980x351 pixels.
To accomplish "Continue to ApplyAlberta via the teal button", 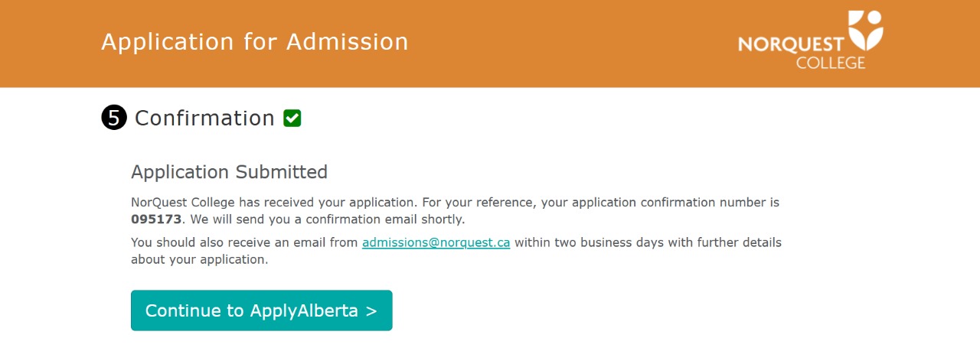I will click(262, 310).
